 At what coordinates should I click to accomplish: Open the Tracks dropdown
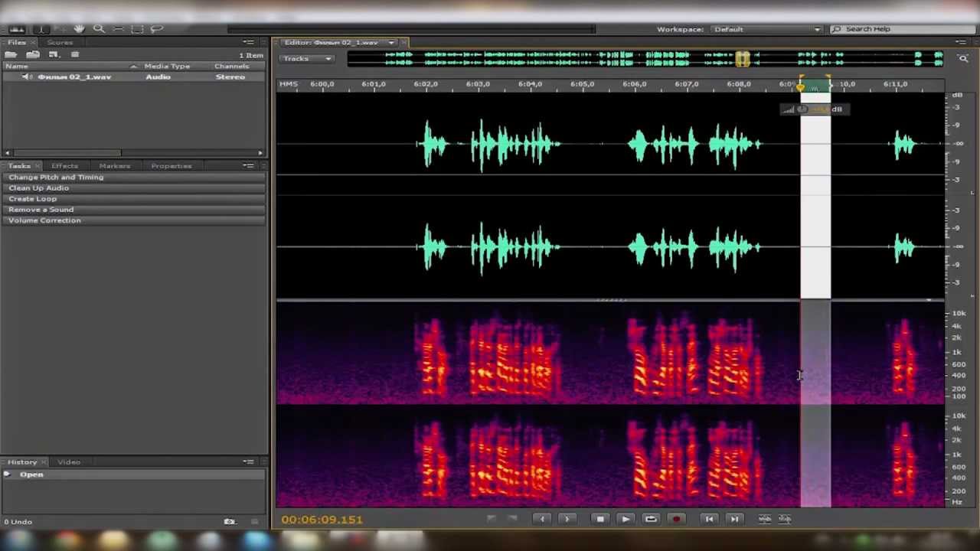click(x=308, y=59)
